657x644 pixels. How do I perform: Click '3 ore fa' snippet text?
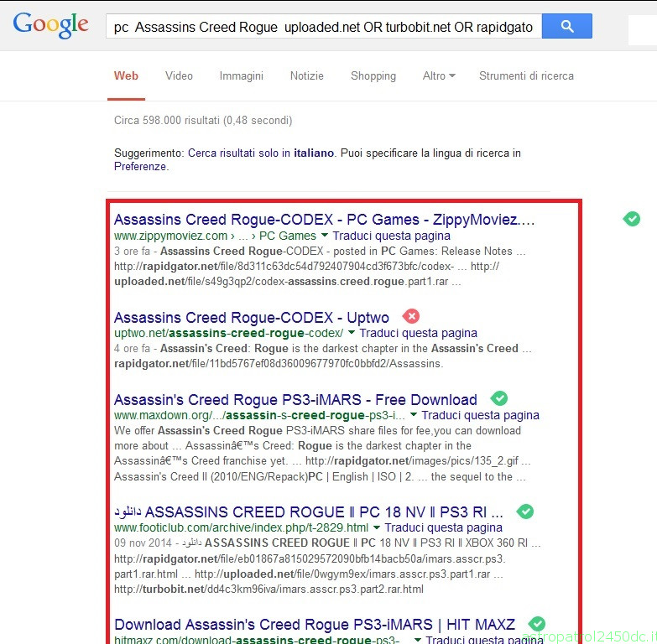(x=132, y=252)
